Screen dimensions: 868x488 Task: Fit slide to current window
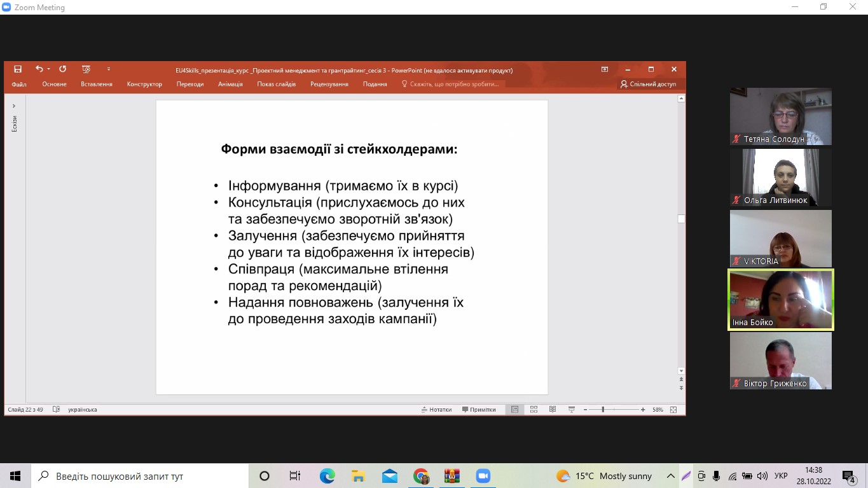pos(673,410)
